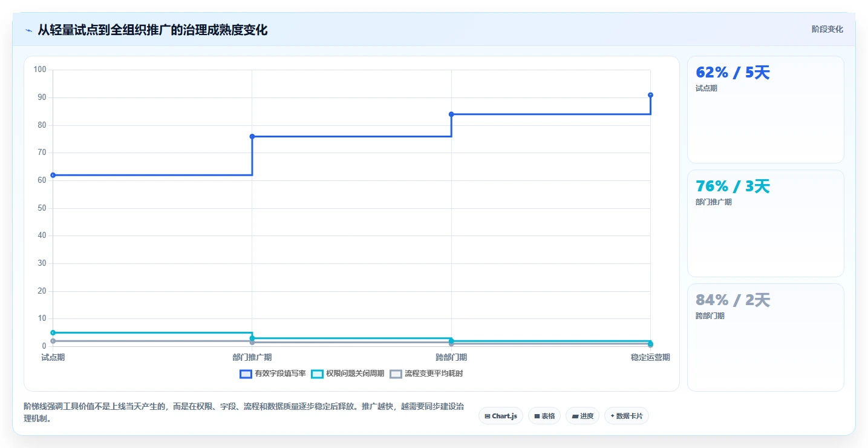Click the blue data point at 稳定运营期 (91)
The height and width of the screenshot is (448, 868).
point(650,95)
